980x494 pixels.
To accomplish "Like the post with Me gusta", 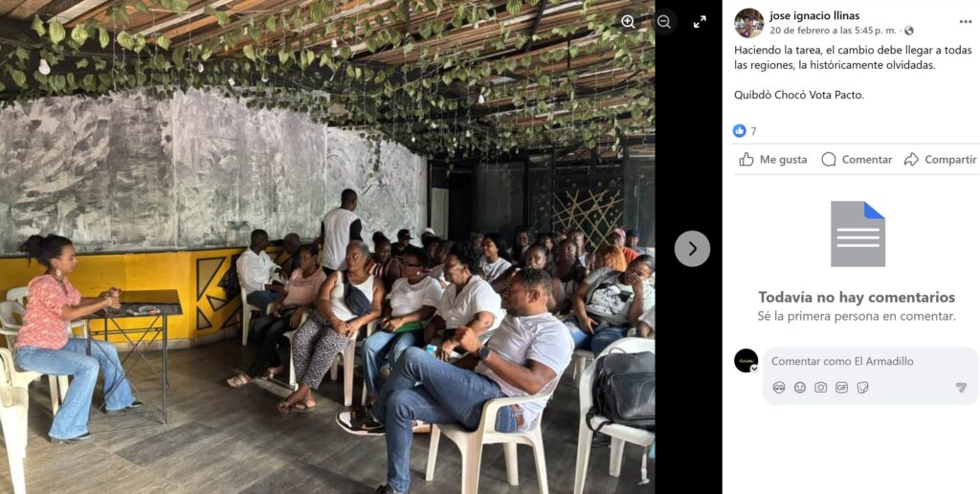I will point(773,160).
